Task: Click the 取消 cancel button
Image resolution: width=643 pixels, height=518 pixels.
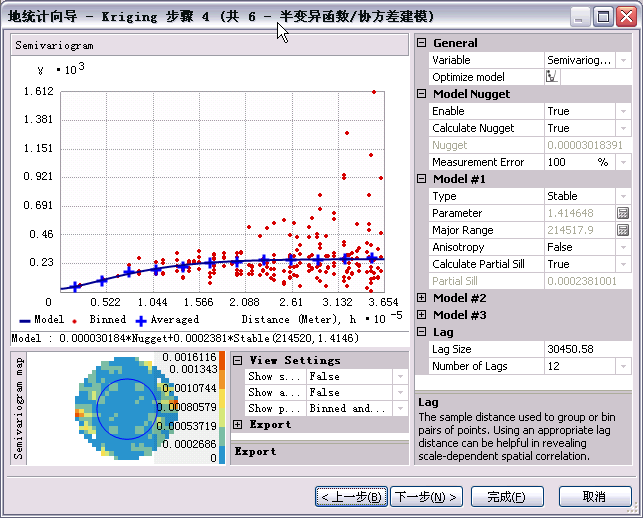Action: pos(595,497)
